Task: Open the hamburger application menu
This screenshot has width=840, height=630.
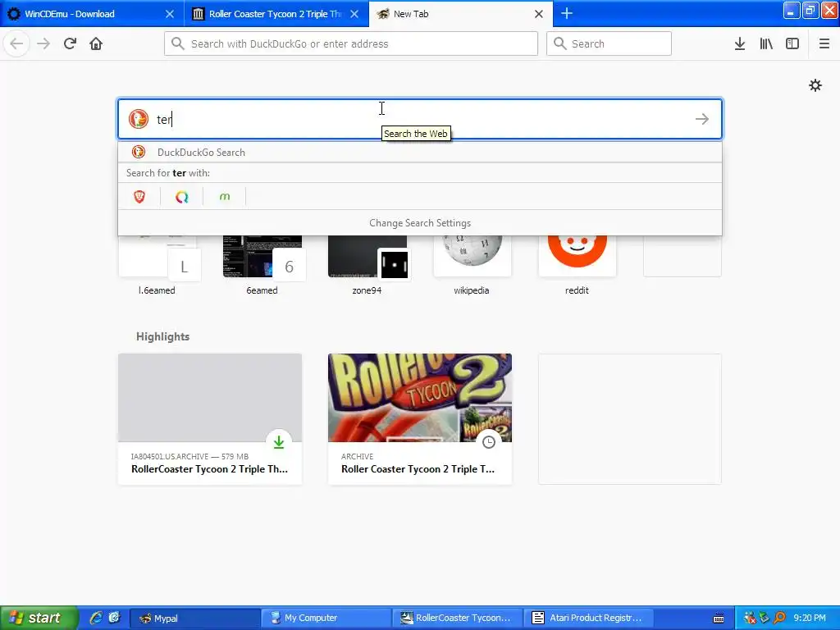Action: tap(824, 43)
